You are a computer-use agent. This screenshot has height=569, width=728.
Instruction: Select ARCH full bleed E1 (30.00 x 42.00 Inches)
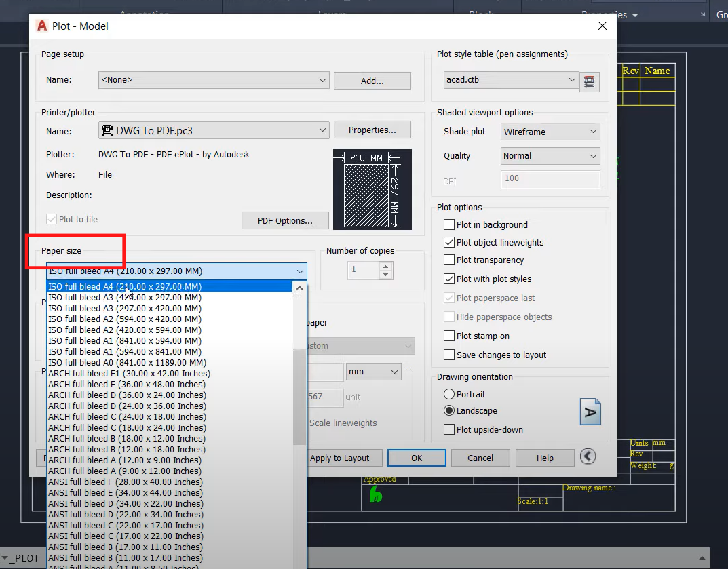170,374
